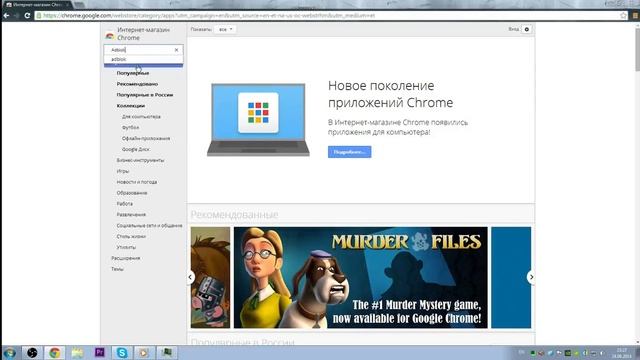The image size is (640, 360).
Task: Go to the Расширения section
Action: (x=125, y=258)
